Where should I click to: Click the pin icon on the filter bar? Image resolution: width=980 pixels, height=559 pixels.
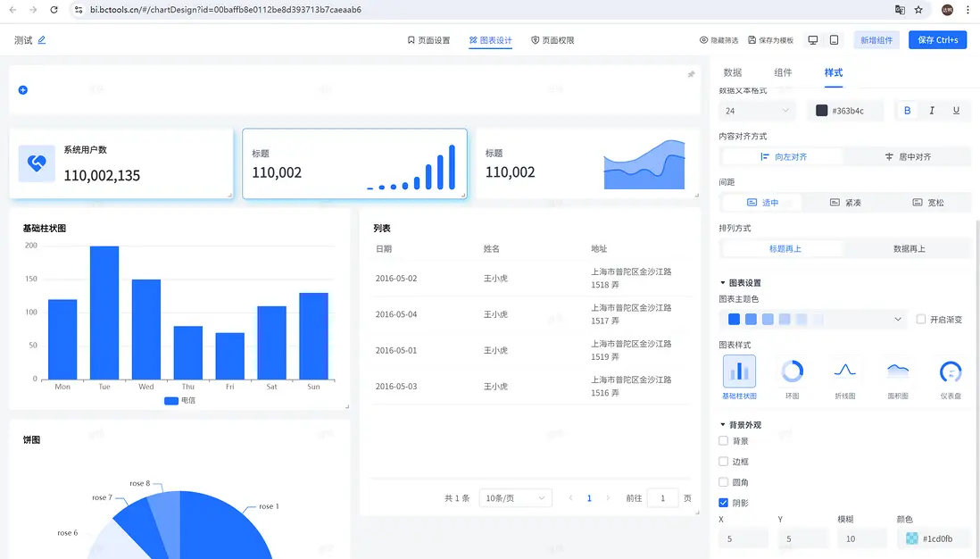tap(691, 74)
